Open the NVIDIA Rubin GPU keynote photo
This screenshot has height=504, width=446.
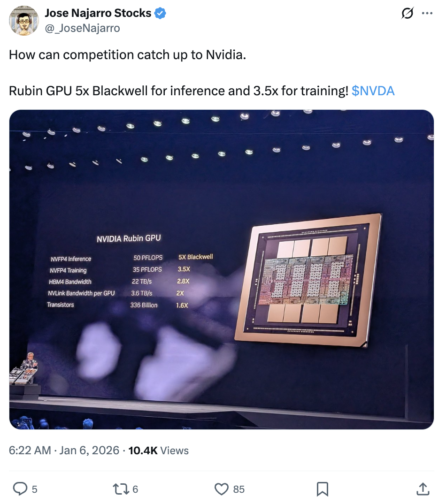(221, 269)
